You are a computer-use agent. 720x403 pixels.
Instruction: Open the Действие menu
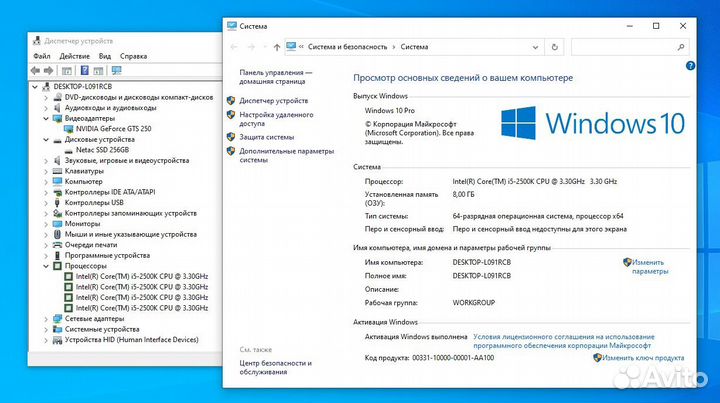74,56
